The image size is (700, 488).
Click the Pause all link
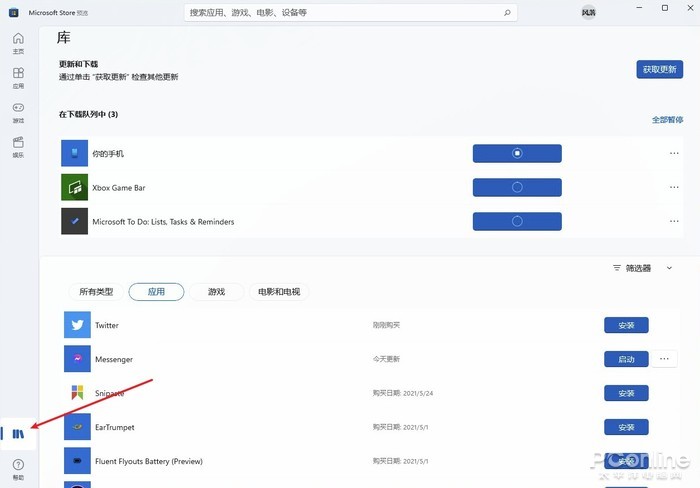(x=667, y=120)
